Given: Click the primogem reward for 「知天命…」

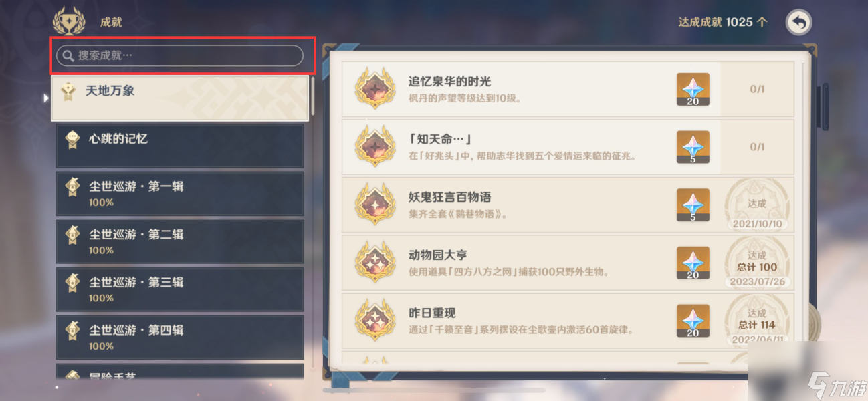Looking at the screenshot, I should pos(693,147).
